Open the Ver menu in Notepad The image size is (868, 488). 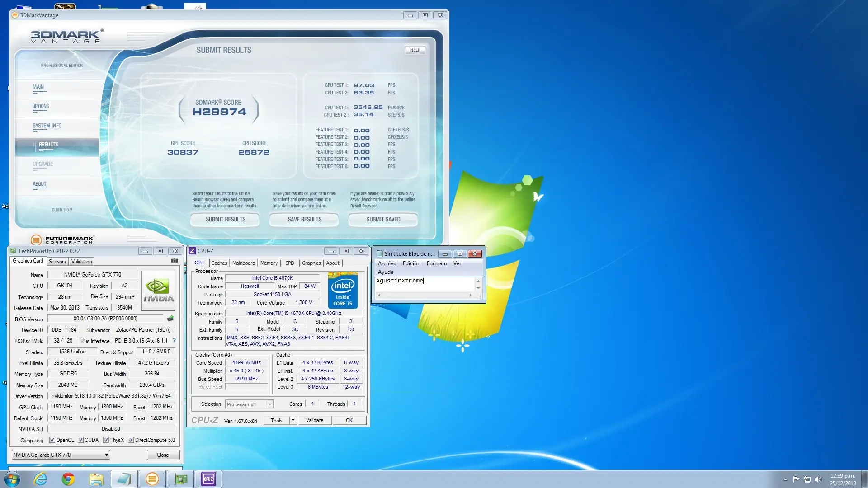[x=457, y=263]
